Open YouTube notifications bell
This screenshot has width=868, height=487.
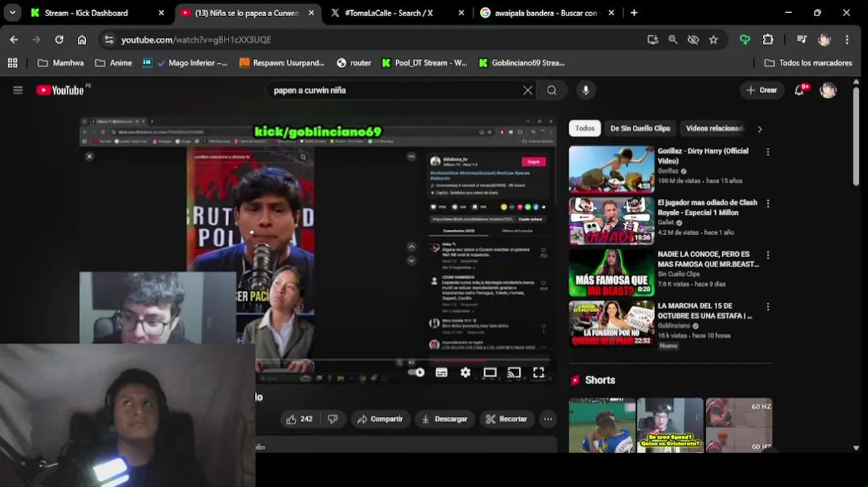(x=800, y=89)
